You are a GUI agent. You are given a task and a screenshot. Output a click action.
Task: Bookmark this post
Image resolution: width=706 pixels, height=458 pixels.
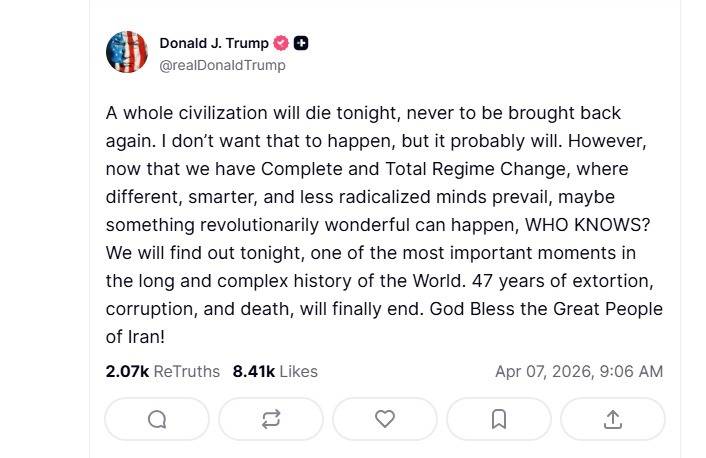pyautogui.click(x=499, y=420)
